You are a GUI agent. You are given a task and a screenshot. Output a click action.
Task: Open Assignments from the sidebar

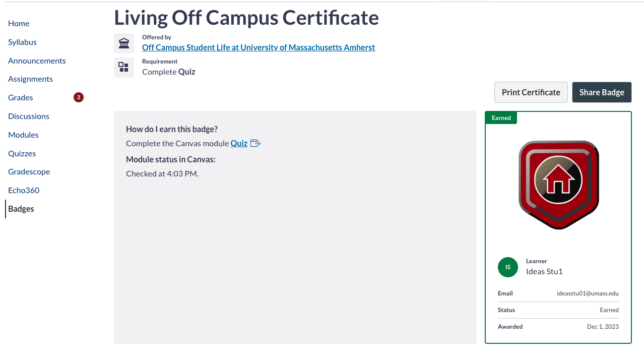click(30, 79)
